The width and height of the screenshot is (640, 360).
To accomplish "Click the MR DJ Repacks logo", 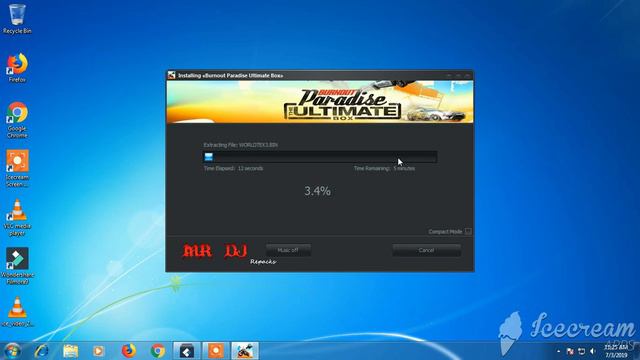I will (229, 253).
